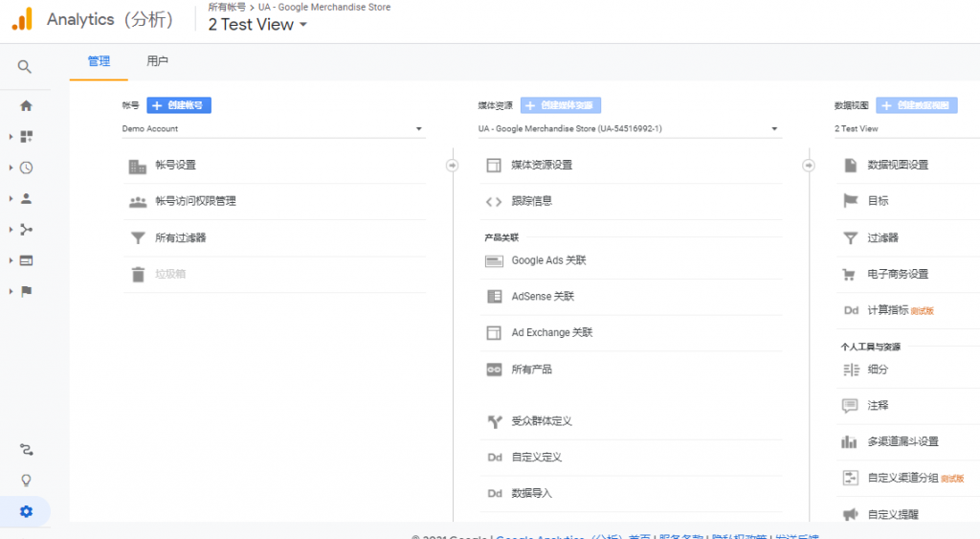The width and height of the screenshot is (980, 539).
Task: Expand Acquisition section arrow in sidebar
Action: click(x=11, y=230)
